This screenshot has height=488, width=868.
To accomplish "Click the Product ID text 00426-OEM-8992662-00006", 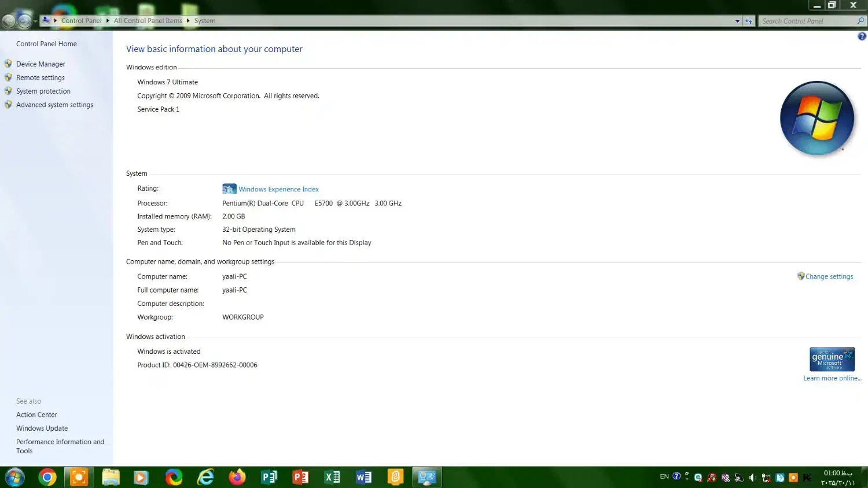I will [x=215, y=365].
